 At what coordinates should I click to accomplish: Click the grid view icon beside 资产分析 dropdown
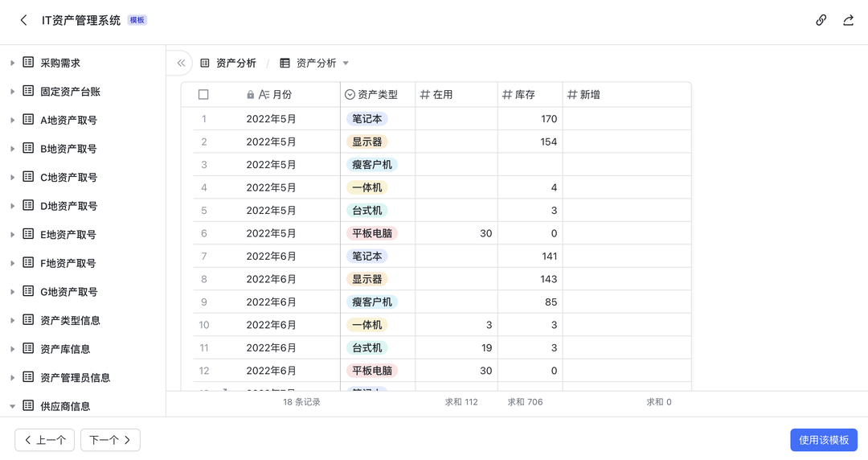coord(285,64)
